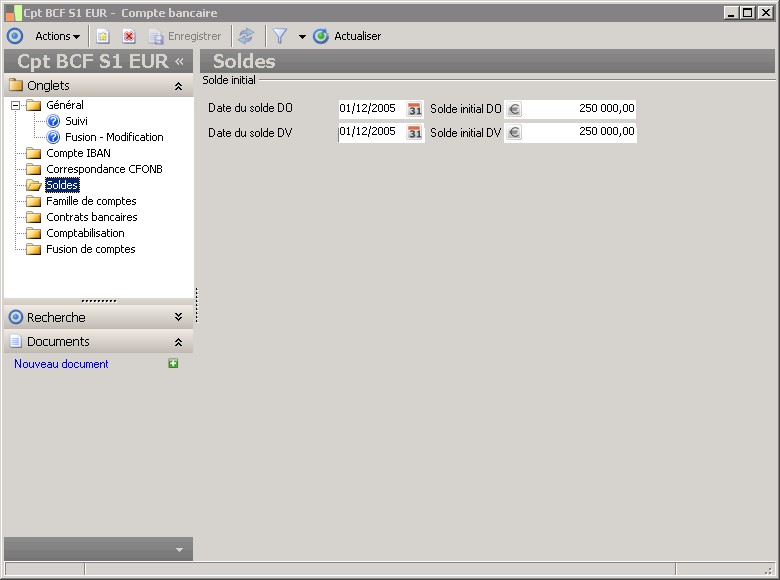Collapse the Documents panel
780x580 pixels.
click(x=178, y=342)
